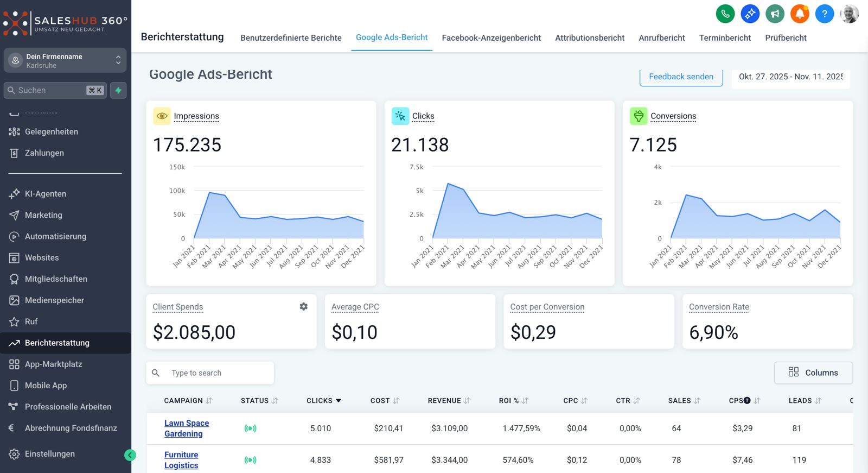This screenshot has width=868, height=473.
Task: Click the Type to search field
Action: click(x=217, y=373)
